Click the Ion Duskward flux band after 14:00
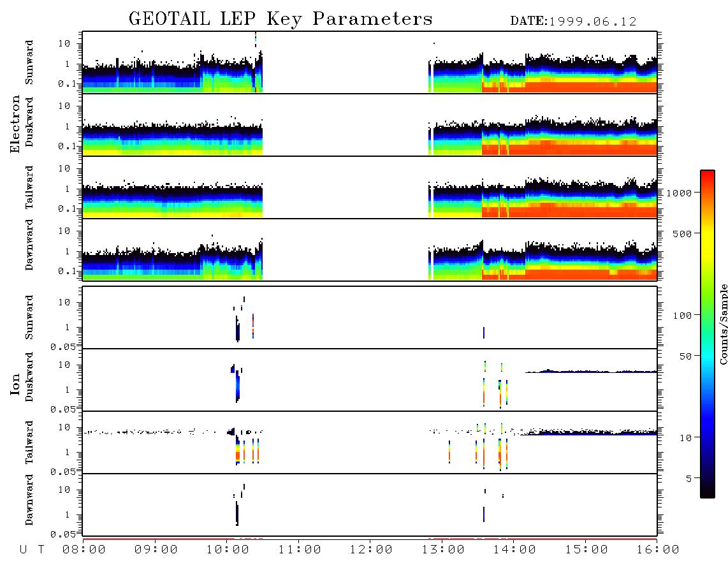The image size is (728, 561). click(591, 371)
